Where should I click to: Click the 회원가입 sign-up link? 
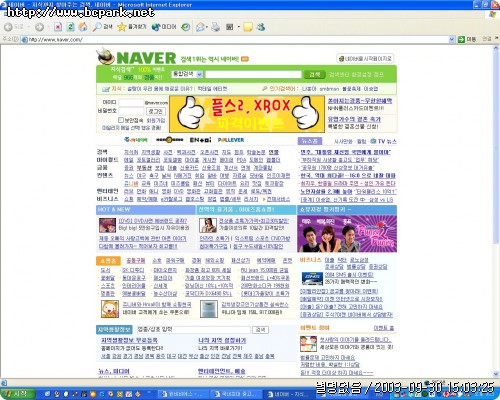(156, 120)
